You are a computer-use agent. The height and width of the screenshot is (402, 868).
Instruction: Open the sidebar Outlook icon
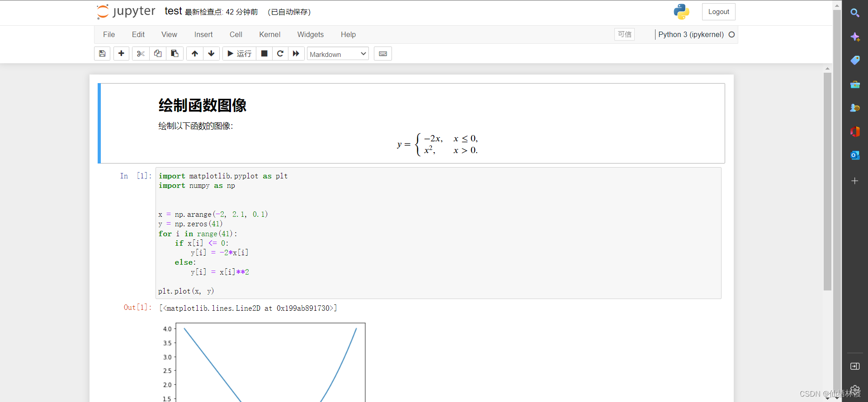coord(855,155)
